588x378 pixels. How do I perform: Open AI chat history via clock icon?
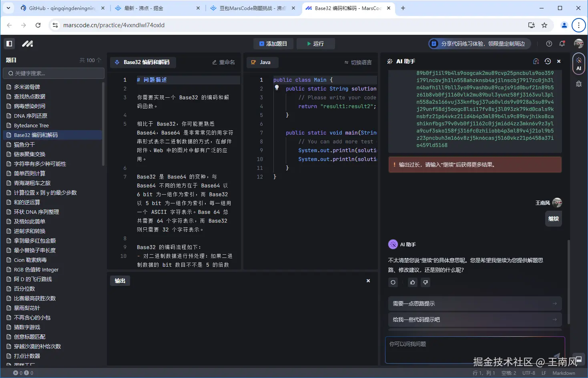pos(548,61)
